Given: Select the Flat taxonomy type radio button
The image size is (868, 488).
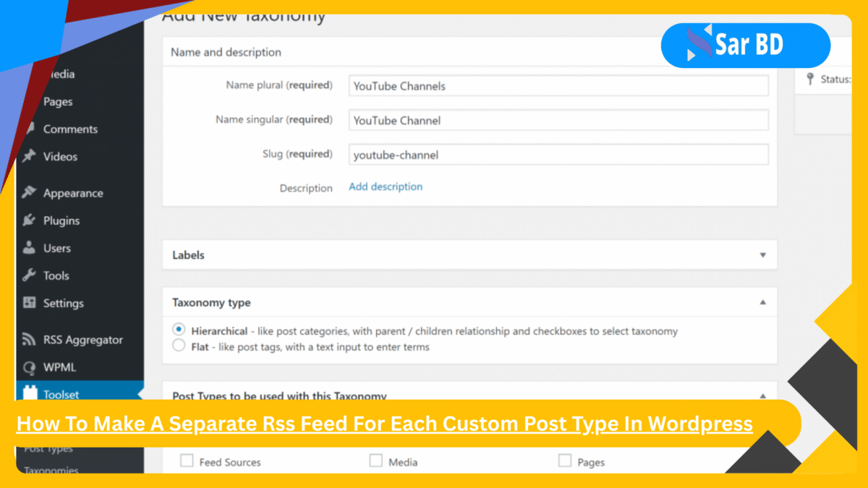Looking at the screenshot, I should [179, 345].
